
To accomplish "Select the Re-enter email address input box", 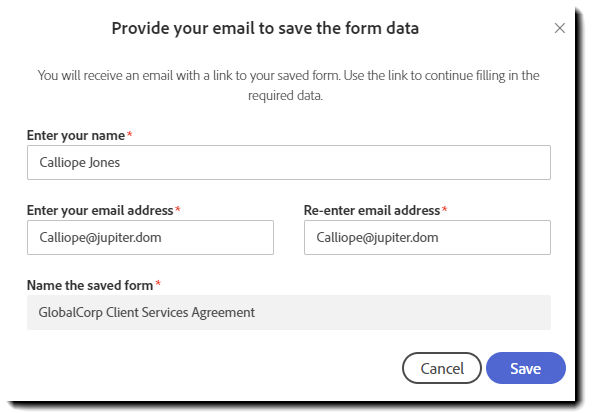I will [x=427, y=237].
